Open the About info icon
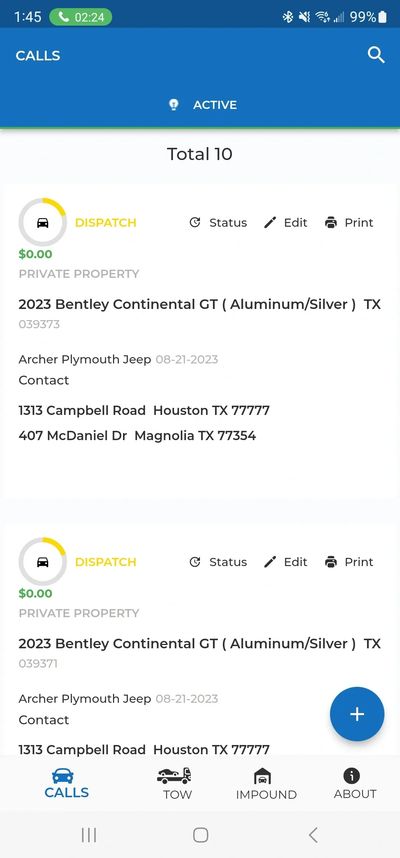This screenshot has width=400, height=858. (351, 775)
